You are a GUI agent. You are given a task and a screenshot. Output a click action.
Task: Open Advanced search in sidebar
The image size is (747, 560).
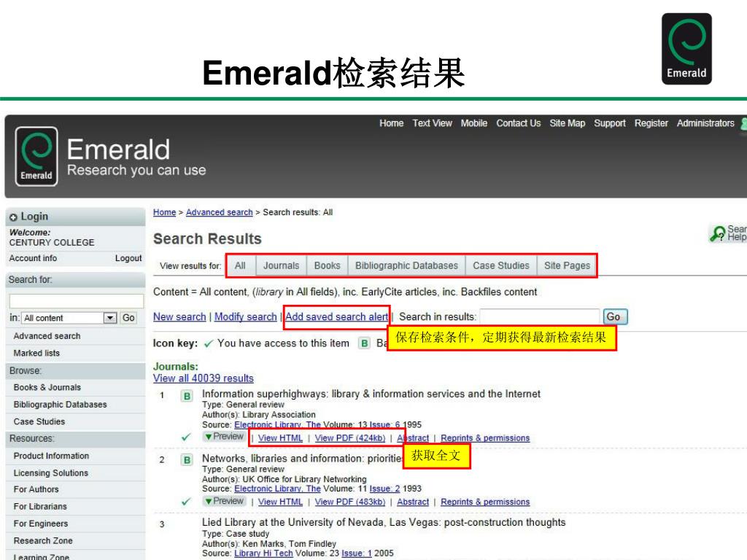pyautogui.click(x=47, y=336)
